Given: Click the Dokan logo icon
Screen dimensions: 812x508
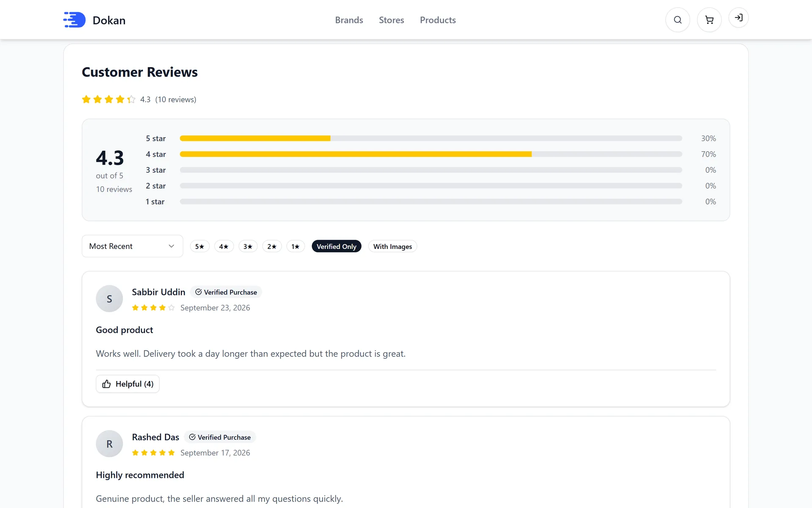Looking at the screenshot, I should tap(74, 20).
